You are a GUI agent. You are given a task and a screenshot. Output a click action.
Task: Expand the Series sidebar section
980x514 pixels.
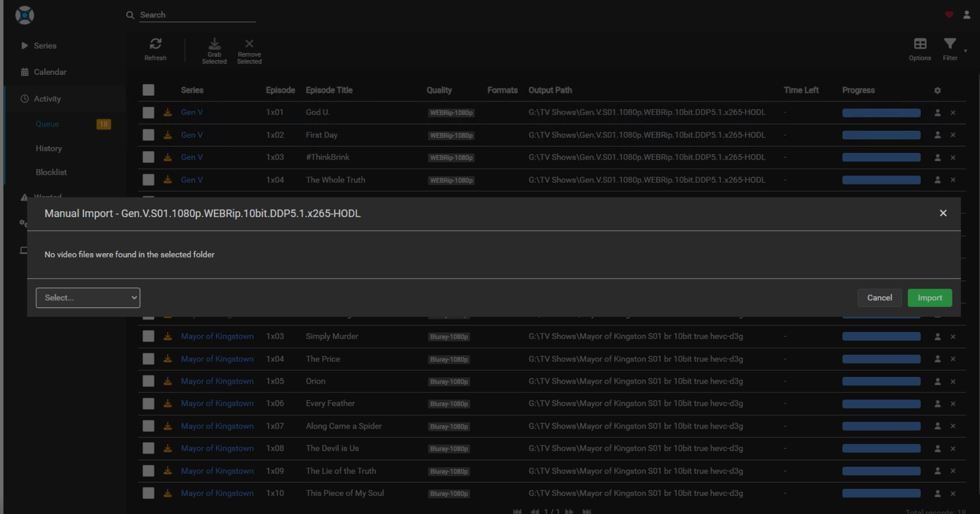coord(45,45)
